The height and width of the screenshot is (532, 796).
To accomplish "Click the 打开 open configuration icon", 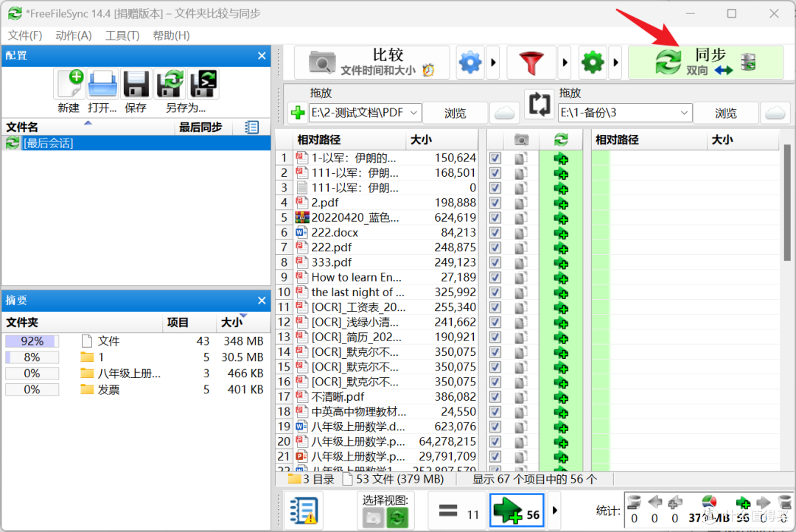I will [102, 84].
